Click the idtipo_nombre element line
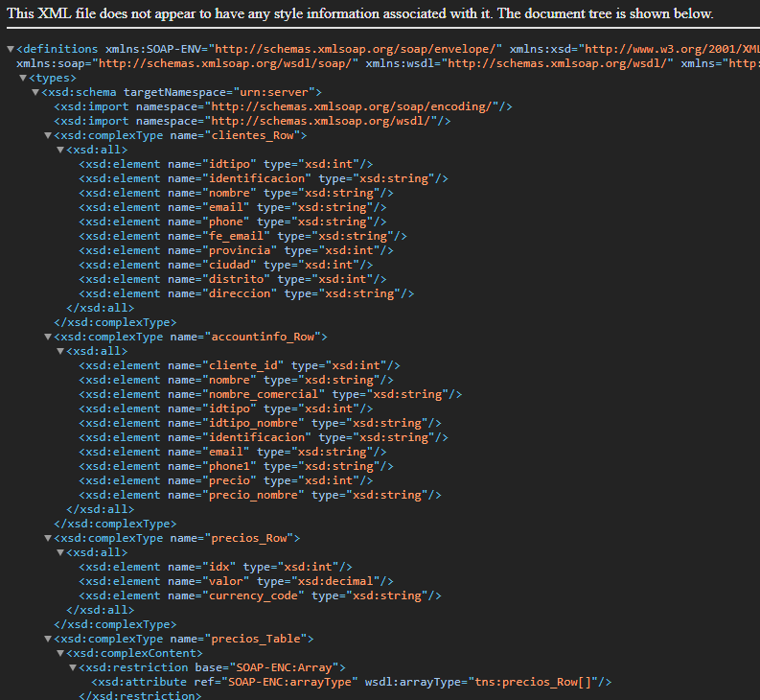 (x=261, y=423)
